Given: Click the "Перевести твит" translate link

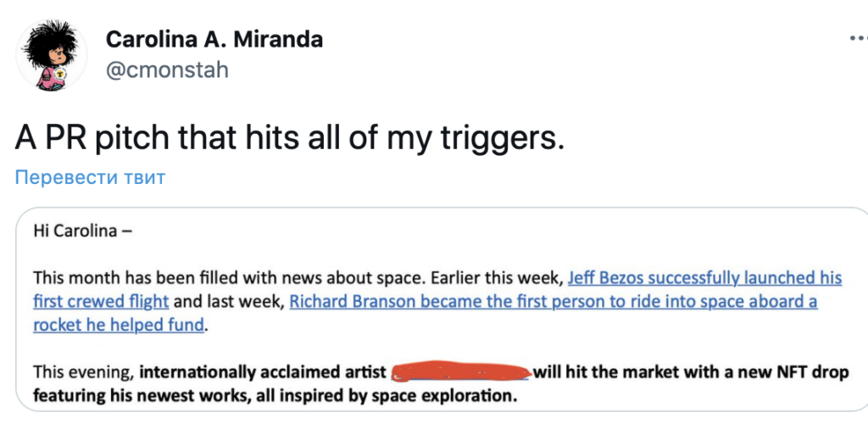Looking at the screenshot, I should 90,177.
